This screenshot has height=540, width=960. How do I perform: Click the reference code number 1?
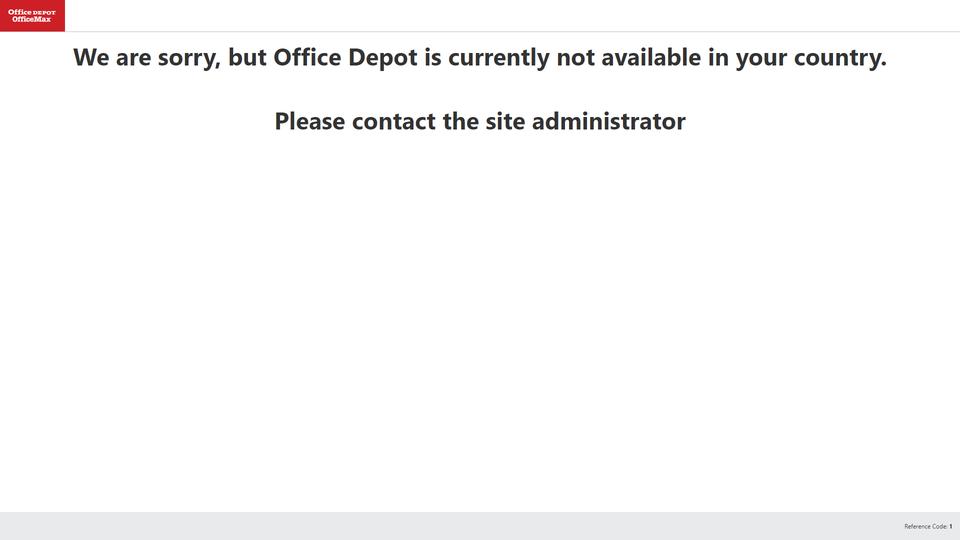click(951, 527)
